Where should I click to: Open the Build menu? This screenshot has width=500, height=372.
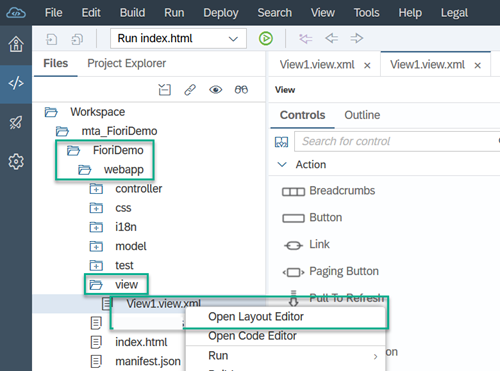[x=132, y=13]
